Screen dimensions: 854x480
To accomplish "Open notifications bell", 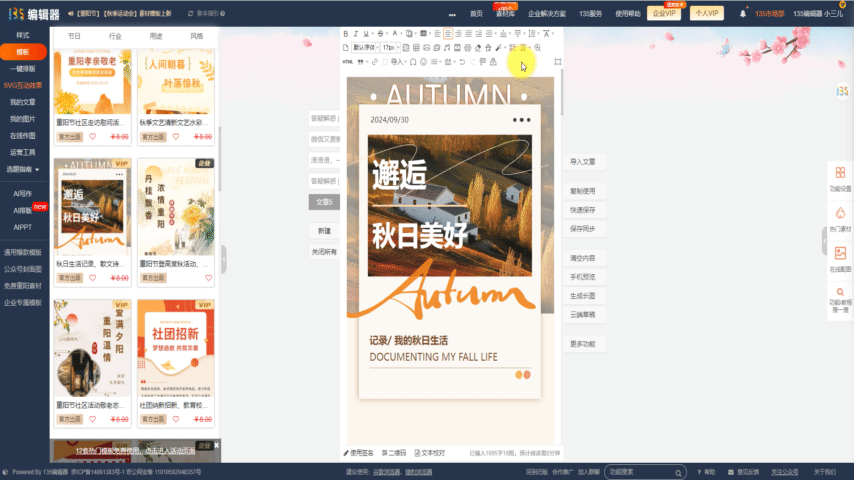I will coord(742,14).
